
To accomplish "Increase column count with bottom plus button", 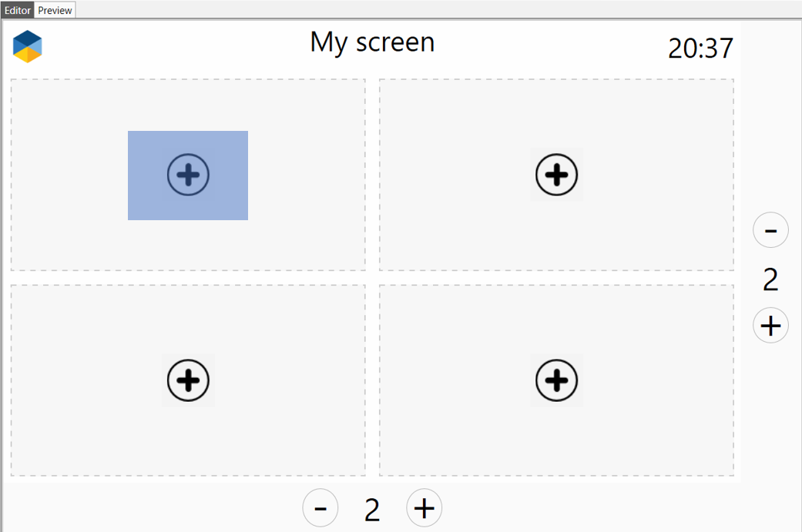I will pos(424,508).
